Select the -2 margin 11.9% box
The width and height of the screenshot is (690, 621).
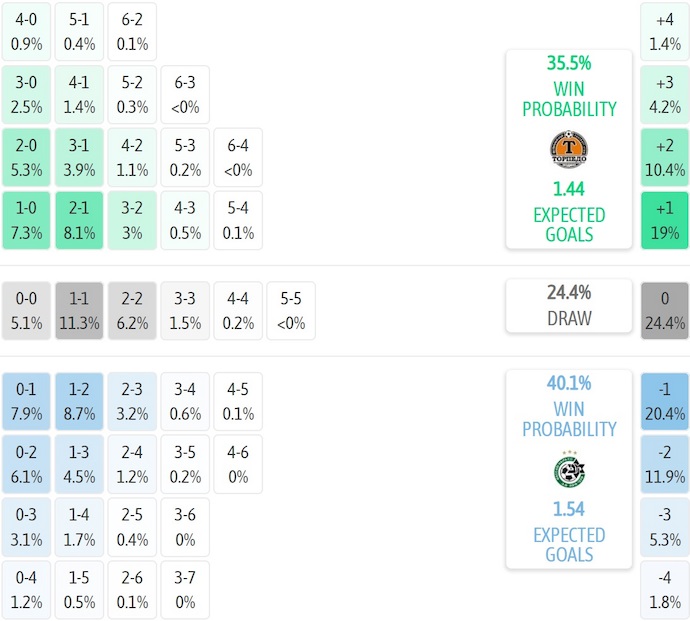(x=664, y=464)
